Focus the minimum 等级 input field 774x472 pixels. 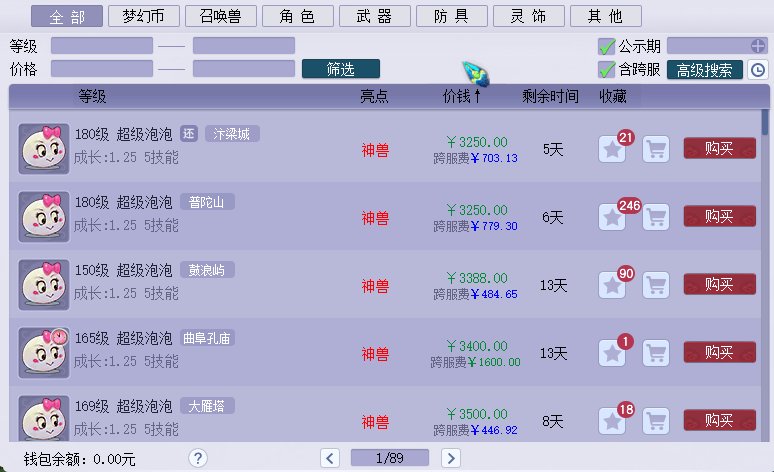(102, 45)
